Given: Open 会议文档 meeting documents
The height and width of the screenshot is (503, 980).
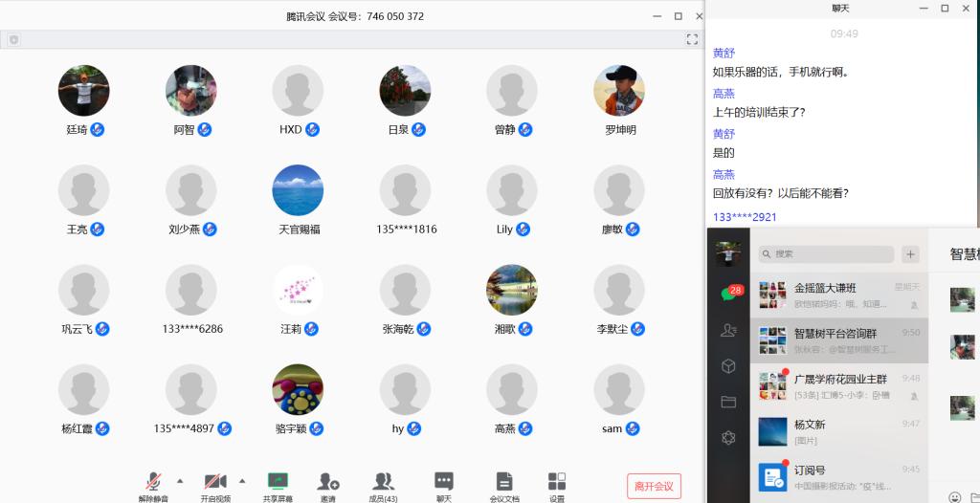Looking at the screenshot, I should click(x=504, y=481).
